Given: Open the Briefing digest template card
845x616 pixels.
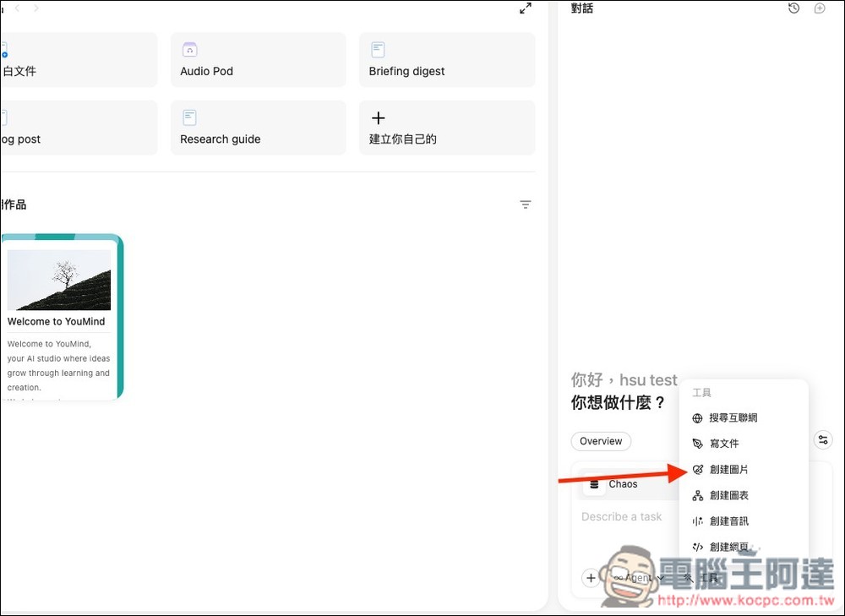Looking at the screenshot, I should pyautogui.click(x=446, y=59).
